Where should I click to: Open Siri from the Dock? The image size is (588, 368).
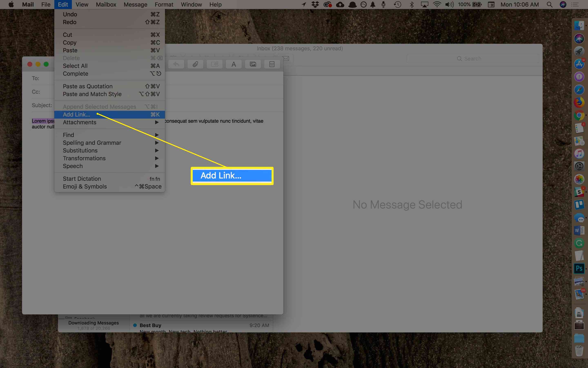(x=579, y=38)
